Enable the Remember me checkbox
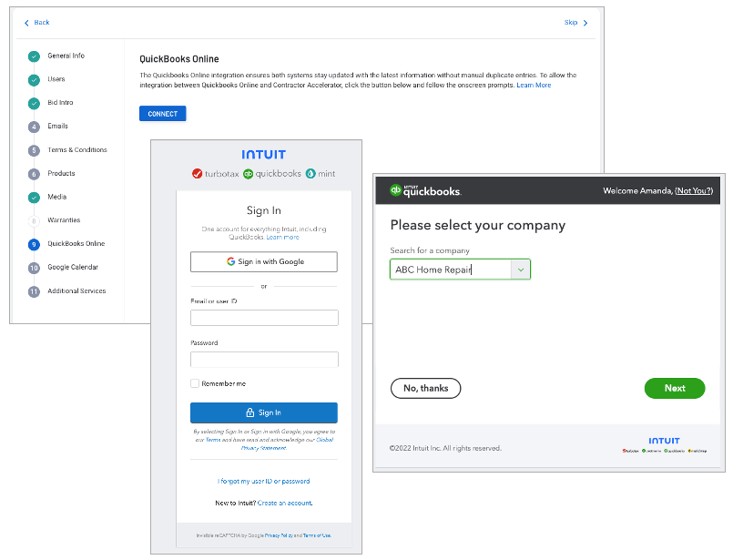733x560 pixels. [193, 383]
